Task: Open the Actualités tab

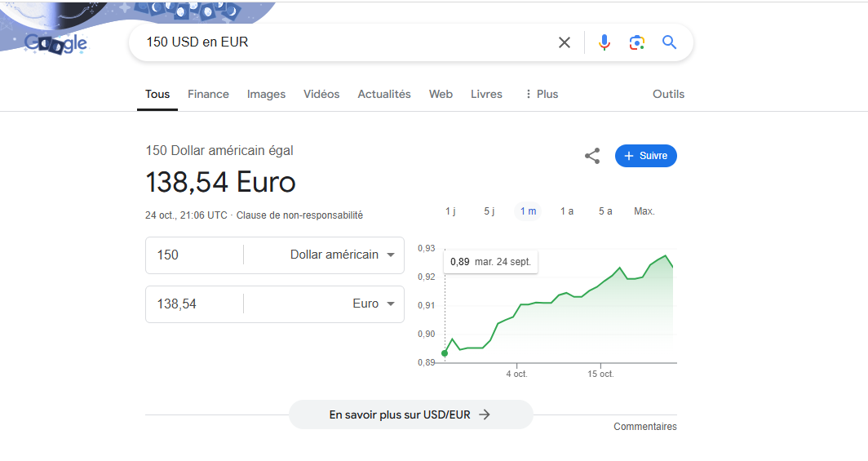Action: coord(384,94)
